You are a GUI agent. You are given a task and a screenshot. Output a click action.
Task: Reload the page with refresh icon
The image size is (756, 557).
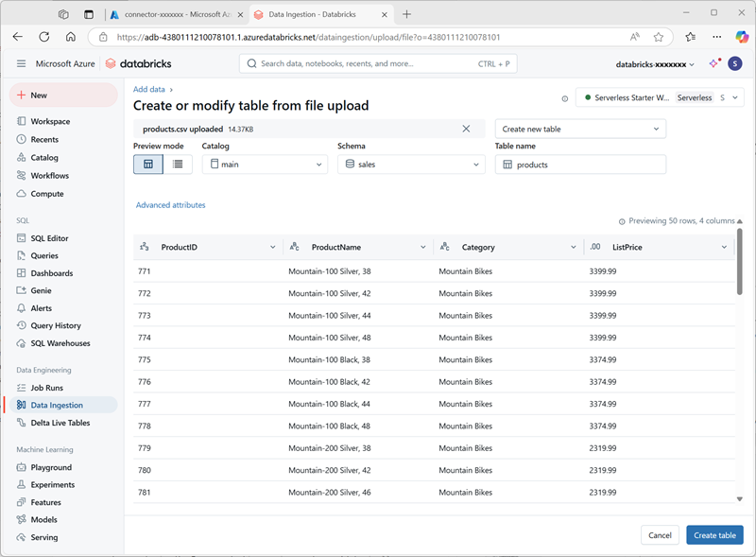(44, 37)
